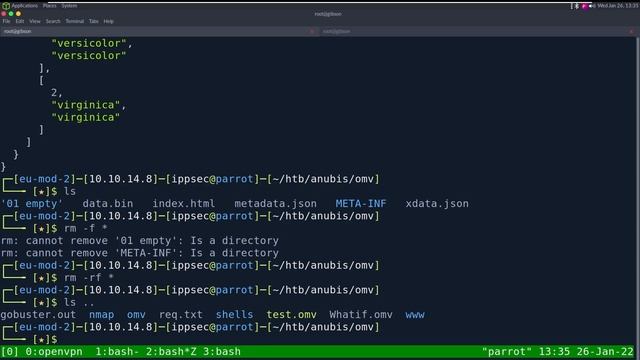This screenshot has height=360, width=640.
Task: Open the terminal Search menu
Action: tap(53, 21)
